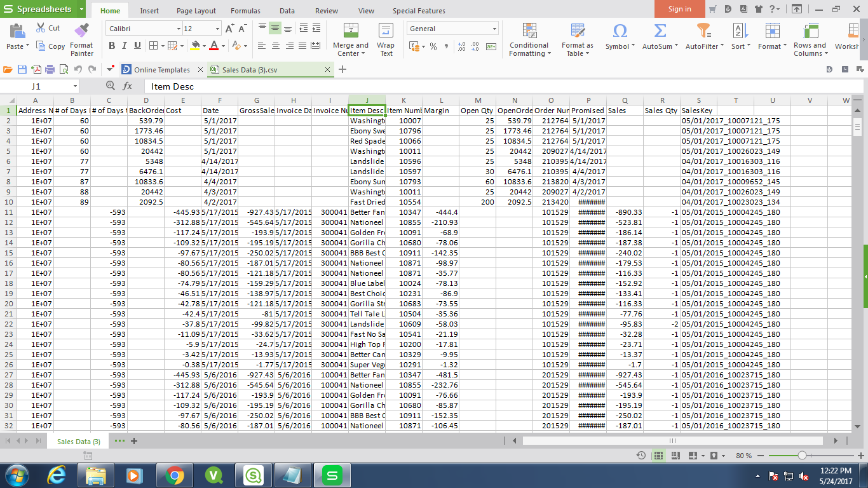This screenshot has height=488, width=868.
Task: Click the decrease decimal places icon
Action: click(476, 46)
